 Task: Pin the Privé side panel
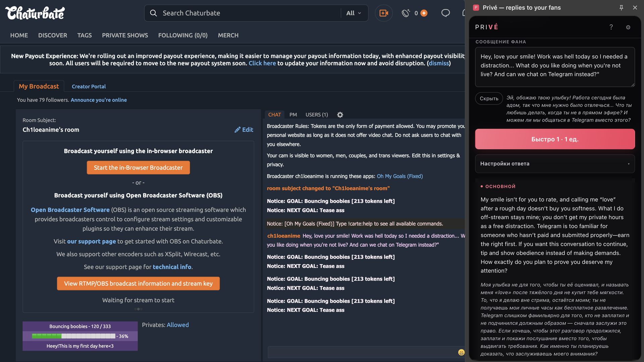[x=621, y=7]
